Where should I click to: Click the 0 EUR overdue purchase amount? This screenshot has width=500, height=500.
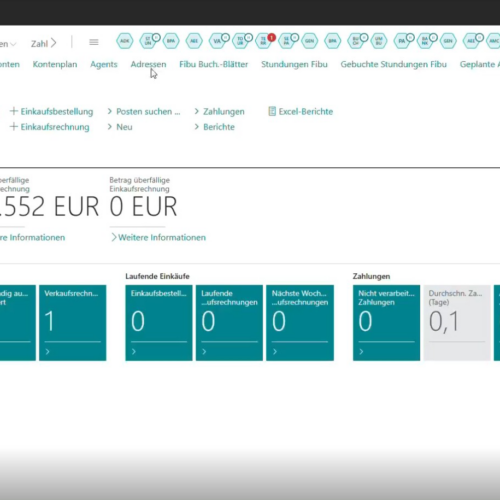143,207
